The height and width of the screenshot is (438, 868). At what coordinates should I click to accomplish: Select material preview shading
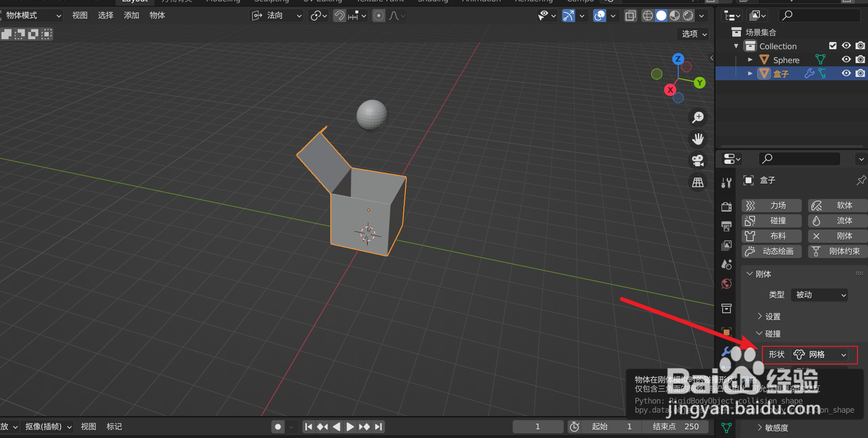[x=674, y=16]
